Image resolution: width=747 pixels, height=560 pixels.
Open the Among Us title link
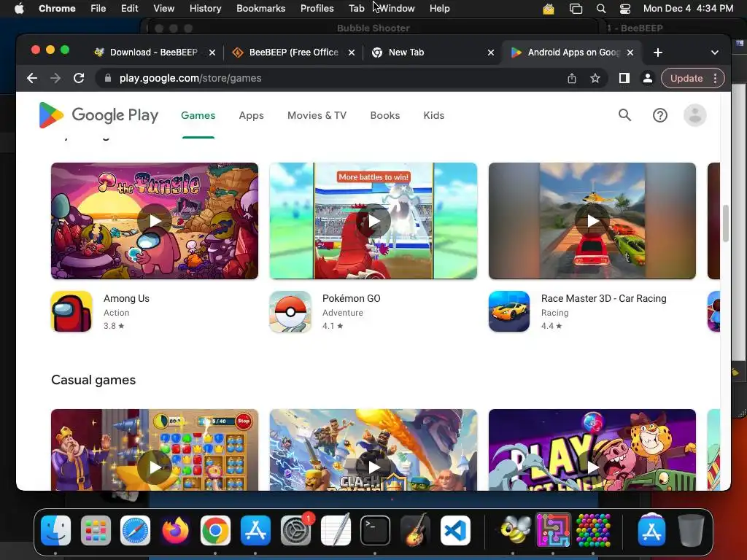pos(127,298)
